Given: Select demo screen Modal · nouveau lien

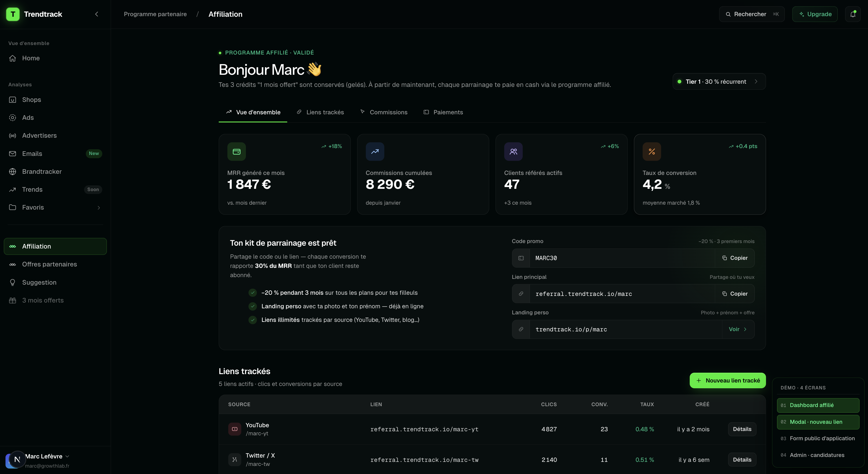Looking at the screenshot, I should click(818, 422).
